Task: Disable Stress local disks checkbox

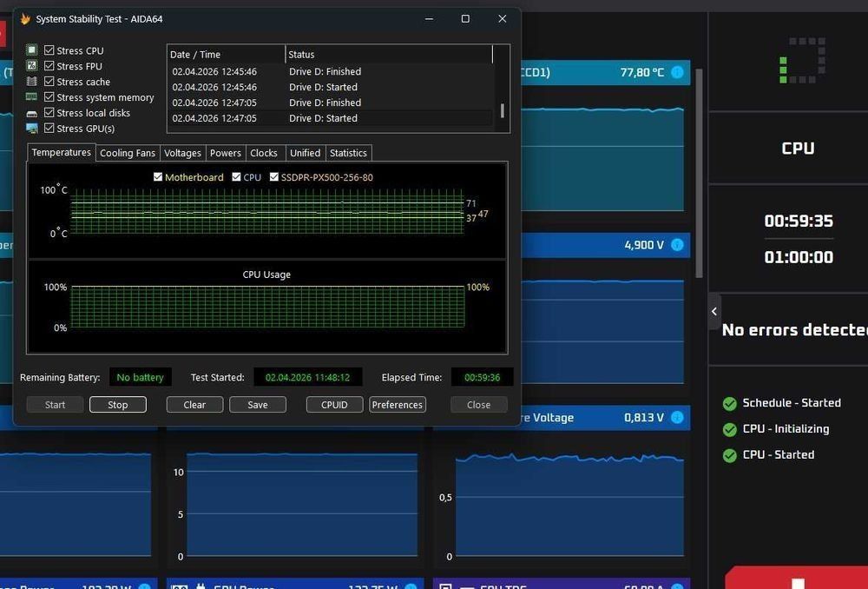Action: 49,112
